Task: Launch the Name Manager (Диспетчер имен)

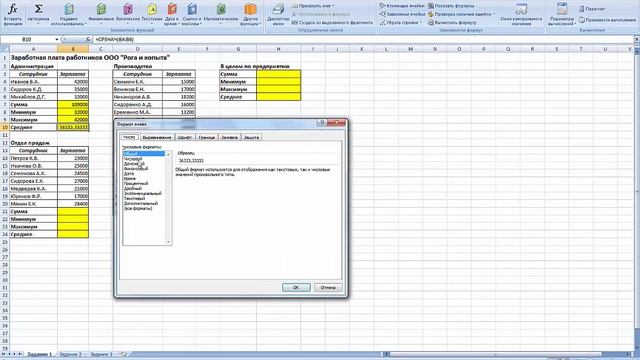Action: click(x=278, y=14)
